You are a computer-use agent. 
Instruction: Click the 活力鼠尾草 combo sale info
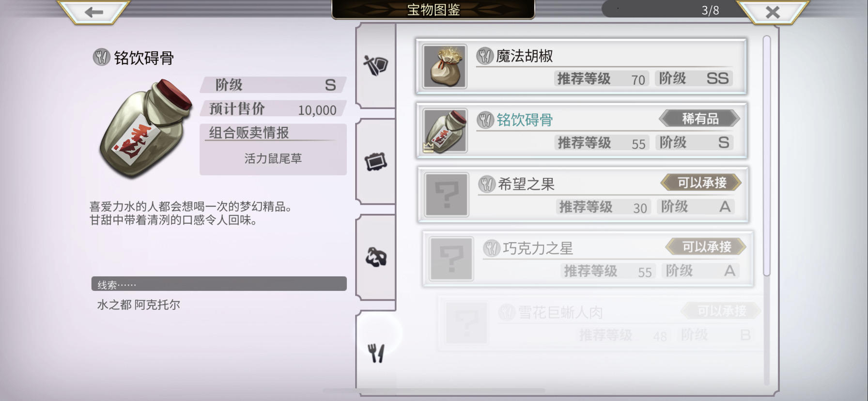point(273,158)
